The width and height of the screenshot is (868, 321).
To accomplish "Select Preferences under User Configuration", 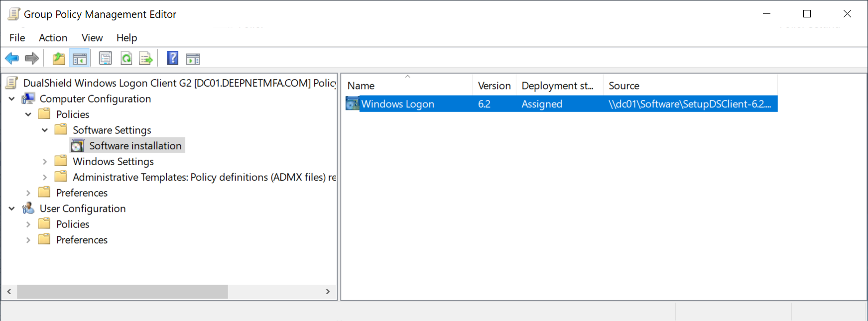I will [82, 240].
